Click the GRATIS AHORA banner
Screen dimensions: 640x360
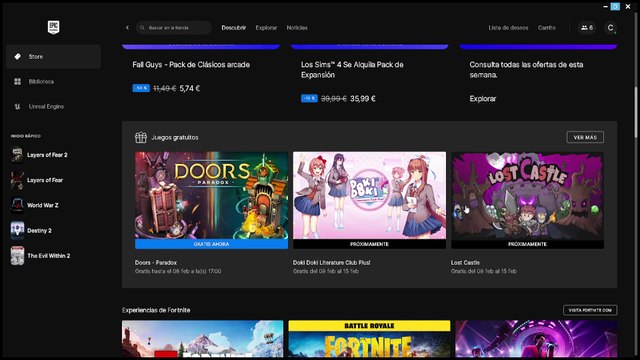211,244
